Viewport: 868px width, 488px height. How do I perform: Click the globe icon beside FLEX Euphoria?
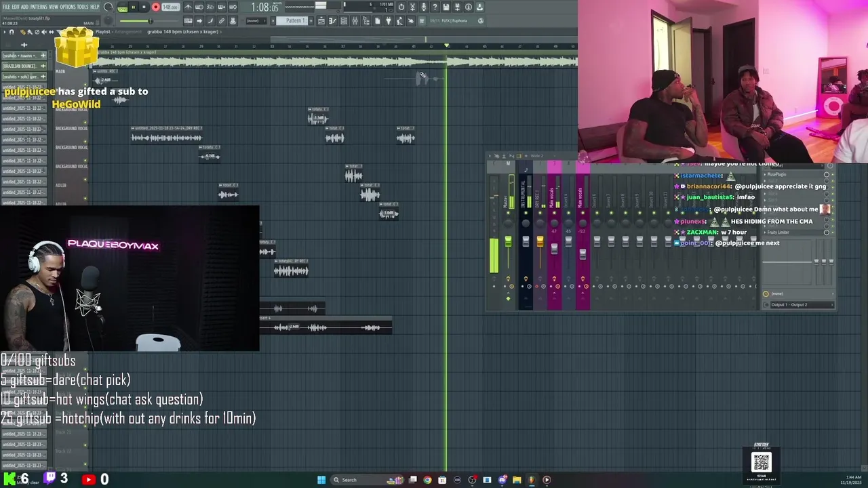pyautogui.click(x=480, y=21)
